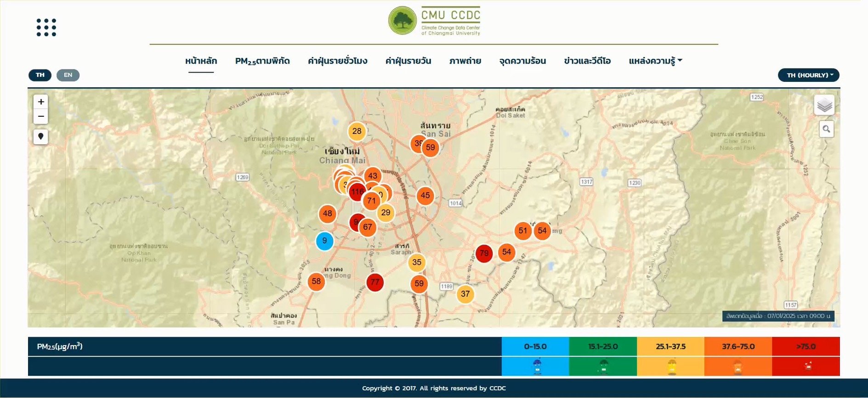868x398 pixels.
Task: Open the ข่าวและวีดีโอ news page
Action: (x=587, y=61)
